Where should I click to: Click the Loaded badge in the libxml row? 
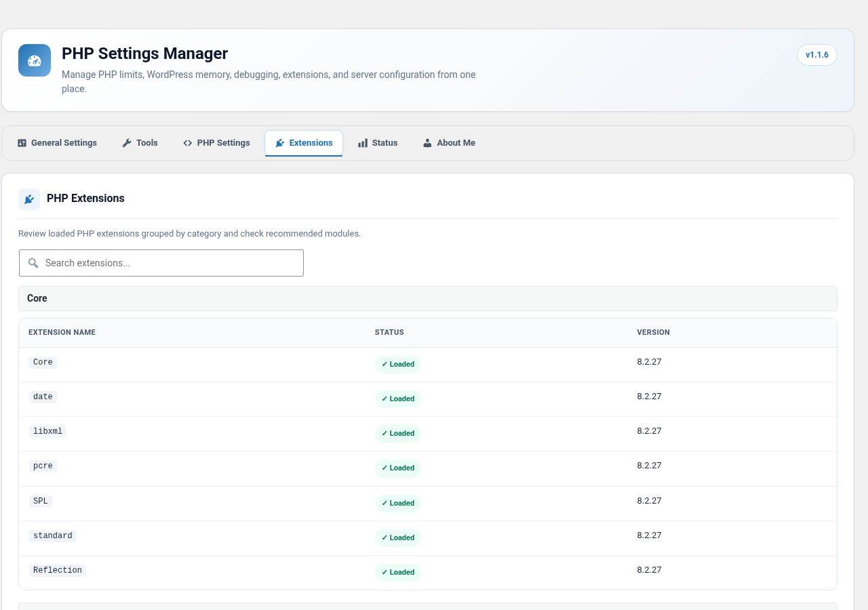pos(398,434)
